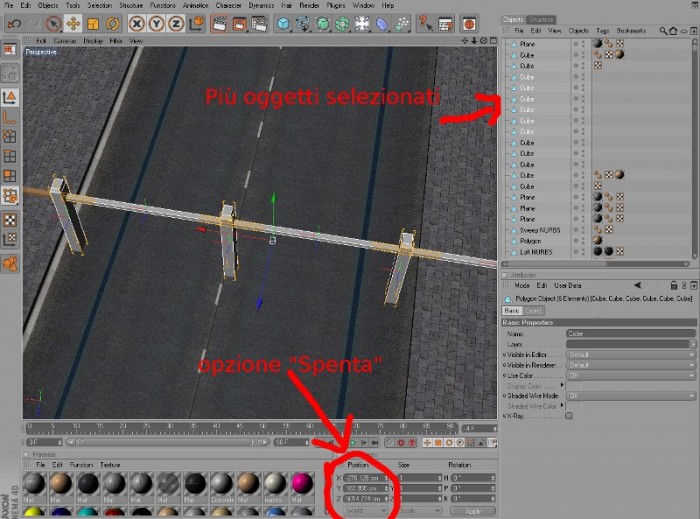Activate the Move tool
This screenshot has width=700, height=519.
pyautogui.click(x=73, y=24)
